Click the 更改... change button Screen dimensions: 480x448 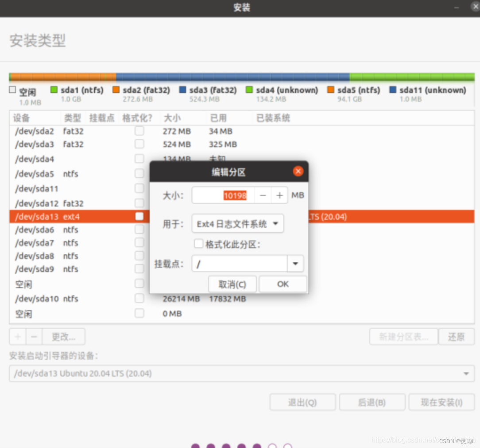[x=63, y=337]
